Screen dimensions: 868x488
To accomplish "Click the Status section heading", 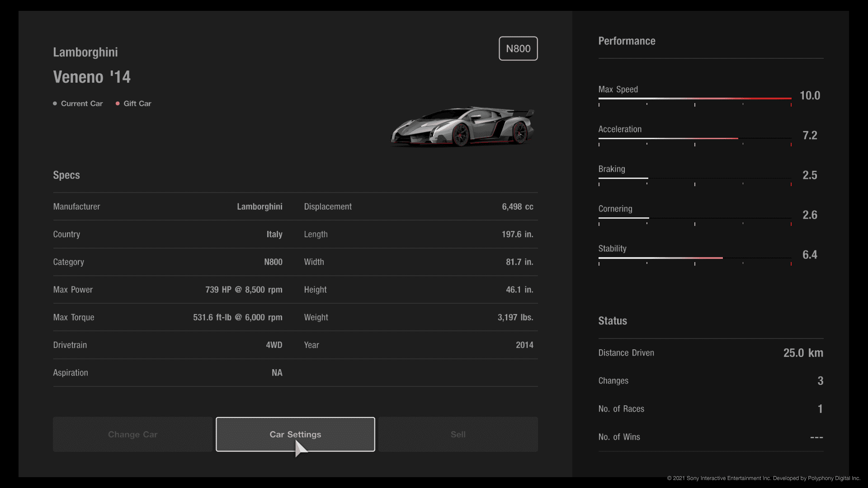I will (x=613, y=321).
